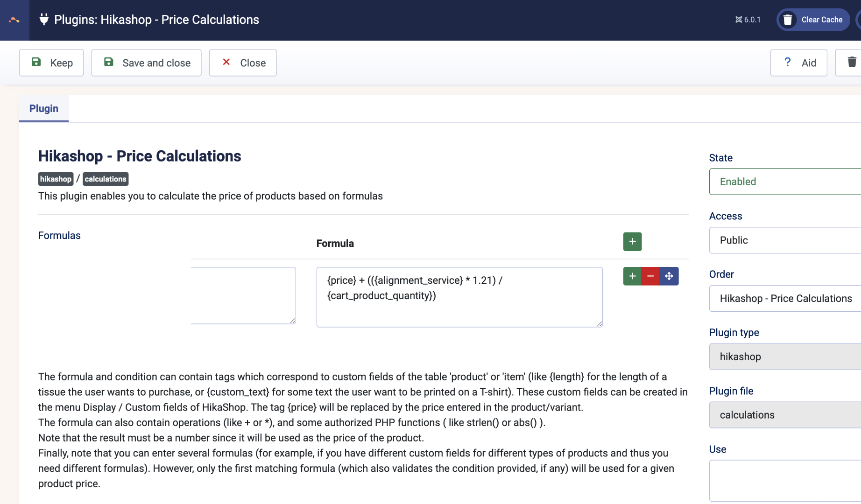Expand the Access dropdown set to Public
The width and height of the screenshot is (861, 504).
[784, 240]
